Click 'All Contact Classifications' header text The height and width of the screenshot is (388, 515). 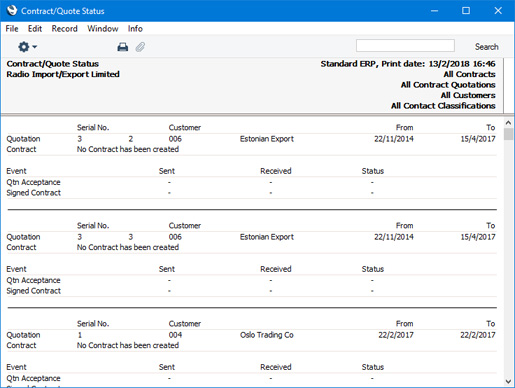click(x=443, y=106)
